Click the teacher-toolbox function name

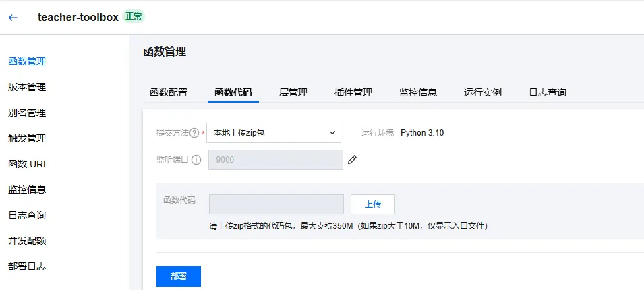(x=78, y=17)
